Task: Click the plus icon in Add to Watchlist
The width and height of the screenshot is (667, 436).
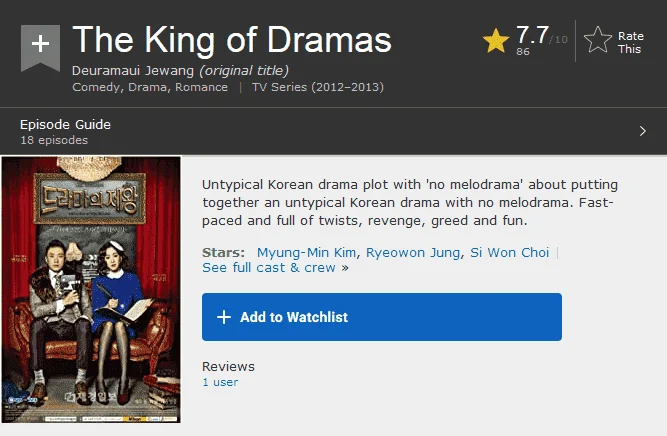Action: tap(224, 317)
